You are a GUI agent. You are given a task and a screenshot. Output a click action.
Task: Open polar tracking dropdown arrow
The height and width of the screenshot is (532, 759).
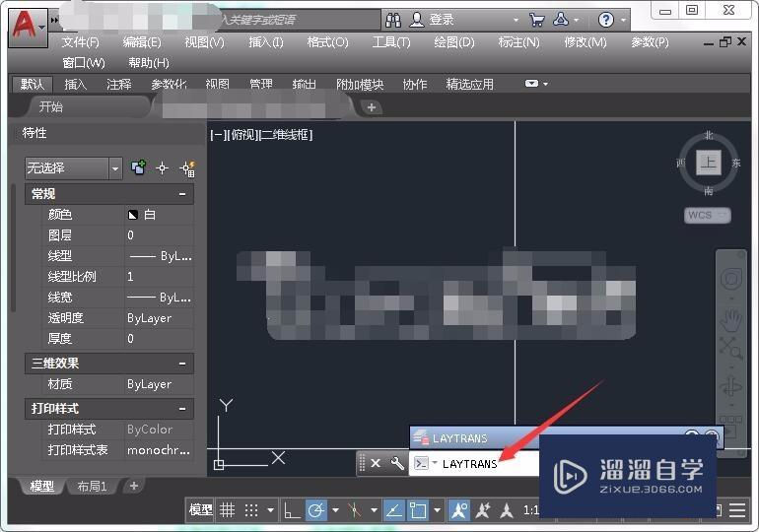coord(335,510)
